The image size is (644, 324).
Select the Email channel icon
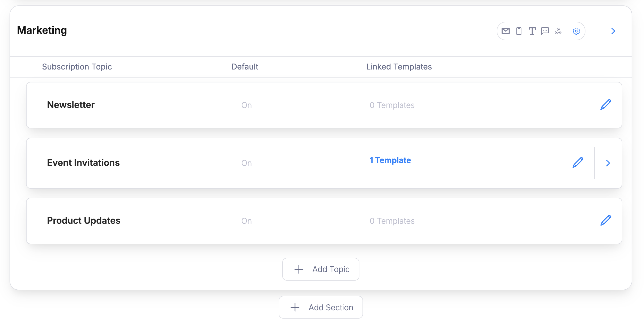[x=505, y=31]
